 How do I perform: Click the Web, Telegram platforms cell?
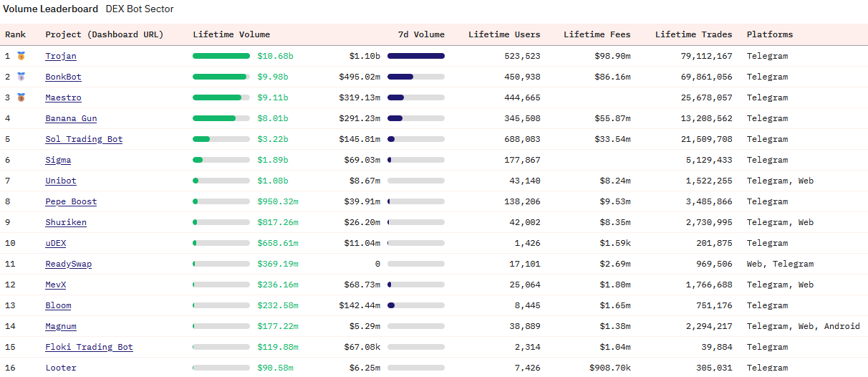780,264
